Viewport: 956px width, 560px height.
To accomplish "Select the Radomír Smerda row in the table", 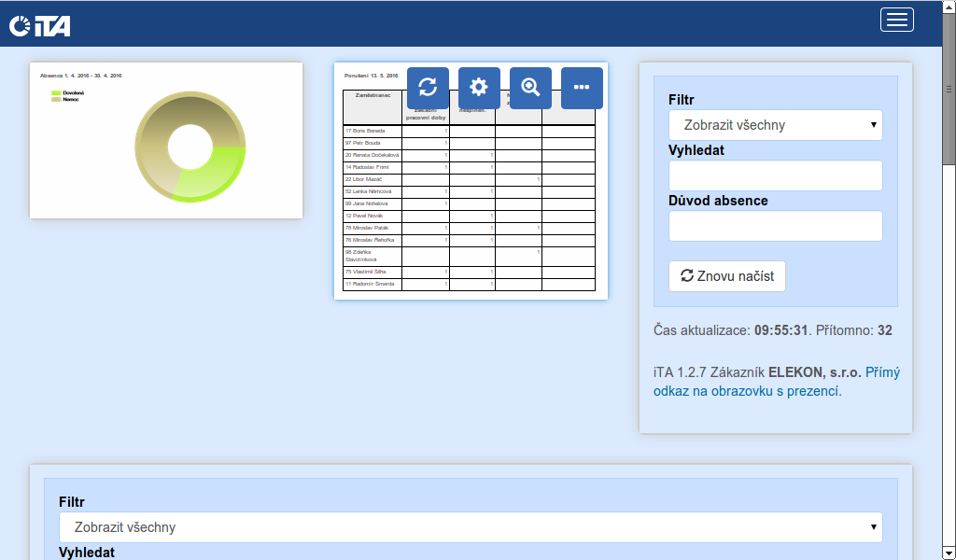I will (373, 284).
